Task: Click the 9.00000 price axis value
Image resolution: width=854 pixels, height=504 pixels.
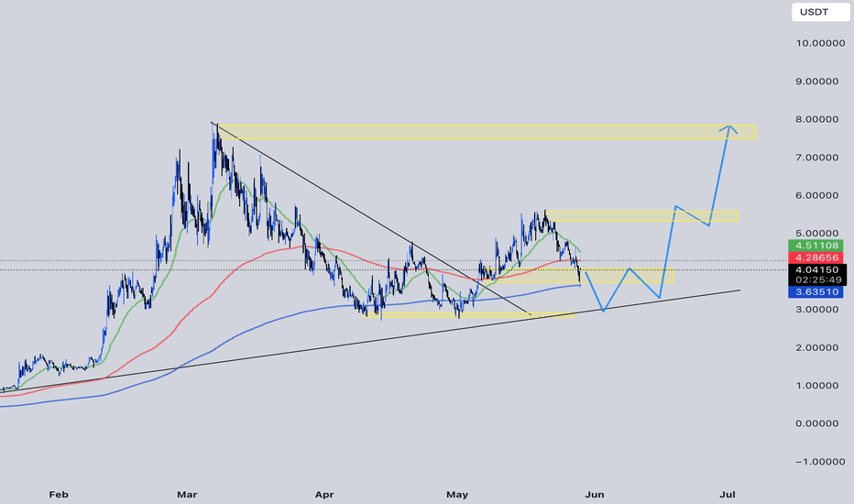Action: click(x=816, y=82)
